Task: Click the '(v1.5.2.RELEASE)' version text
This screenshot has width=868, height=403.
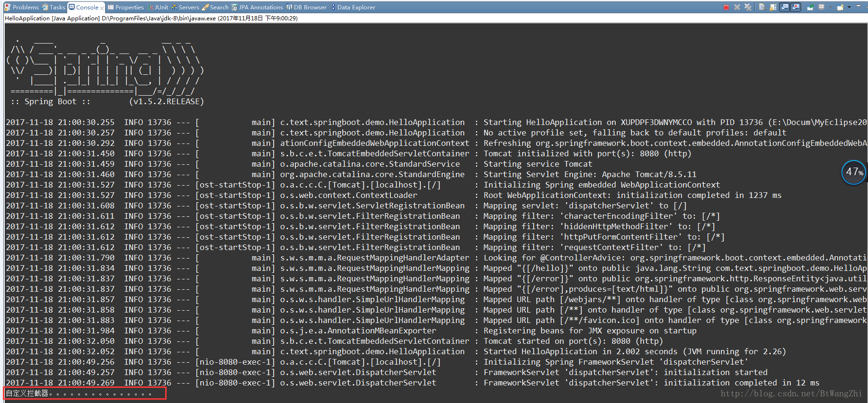Action: (x=167, y=101)
